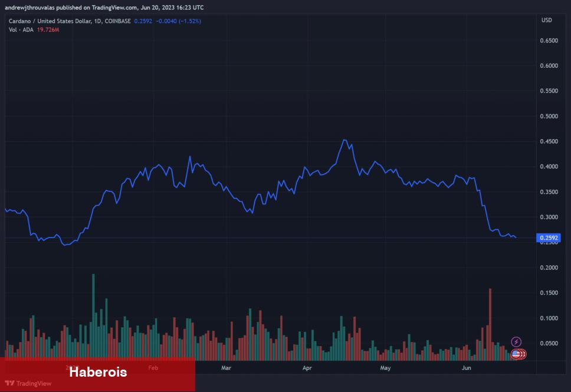Click the 0.6000 price axis label
571x392 pixels.
point(549,66)
